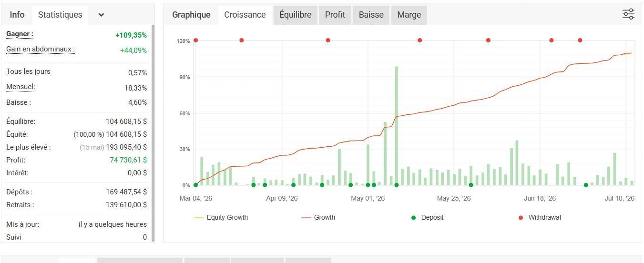Click the Apr 09, '26 axis label

coord(282,198)
